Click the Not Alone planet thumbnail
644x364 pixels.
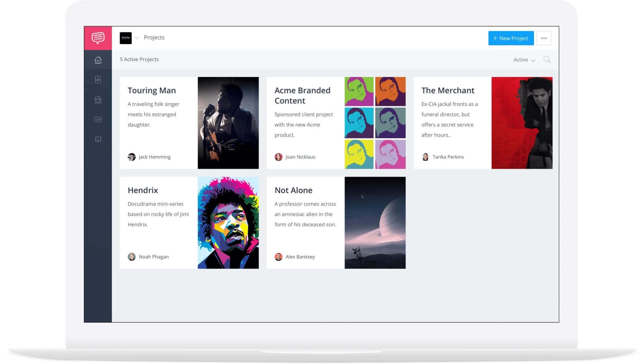[x=375, y=223]
